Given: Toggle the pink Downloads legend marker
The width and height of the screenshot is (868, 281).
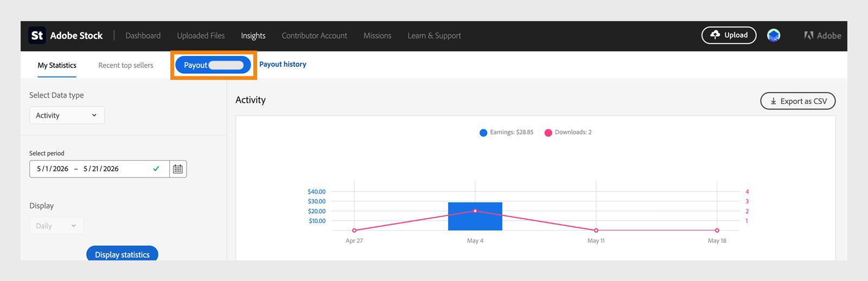Looking at the screenshot, I should pos(548,132).
